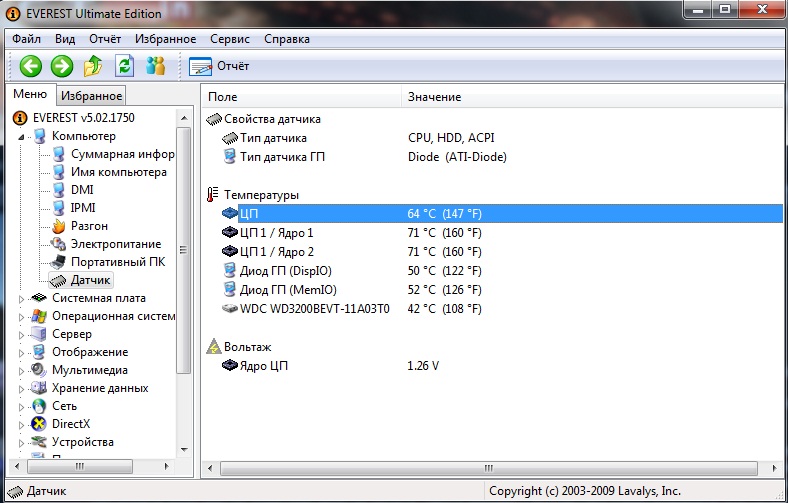Screen dimensions: 788x503
Task: Click the Сеть globe icon
Action: tap(39, 406)
